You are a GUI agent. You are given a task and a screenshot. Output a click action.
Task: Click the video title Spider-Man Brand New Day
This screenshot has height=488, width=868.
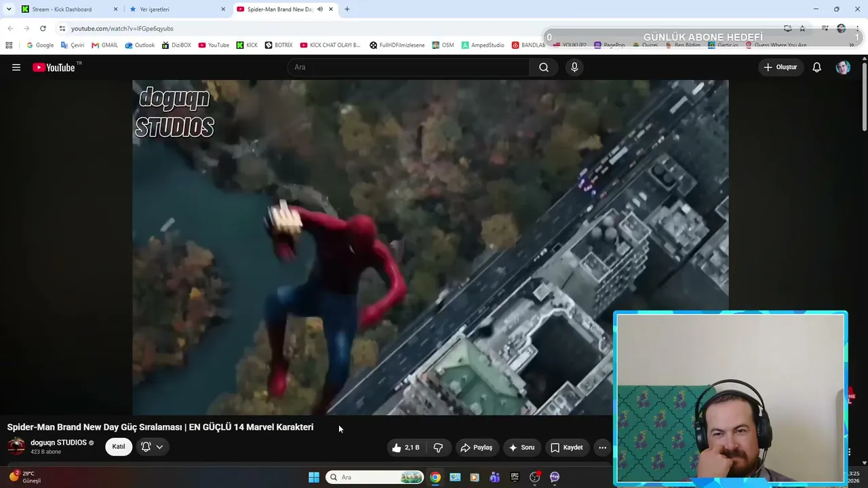pos(160,427)
